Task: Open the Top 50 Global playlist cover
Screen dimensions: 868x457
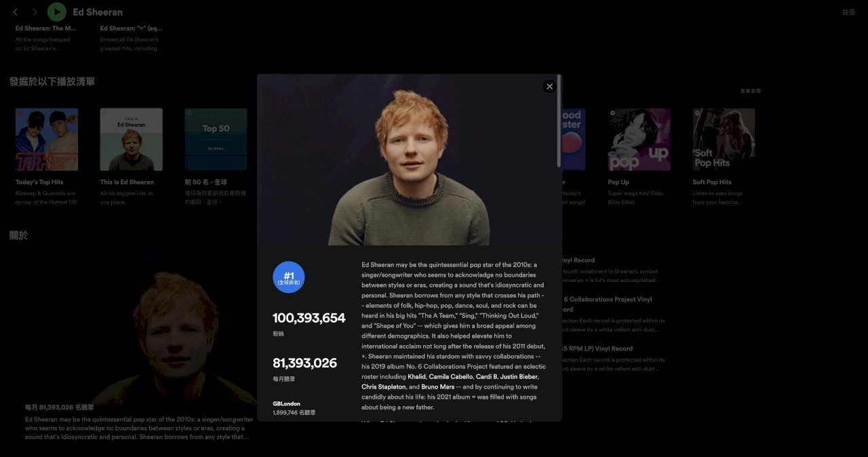Action: click(x=216, y=140)
